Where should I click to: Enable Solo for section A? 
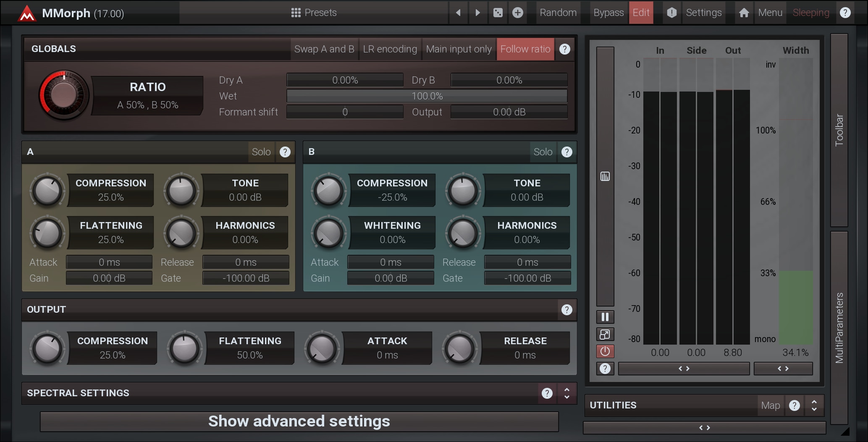(x=261, y=152)
